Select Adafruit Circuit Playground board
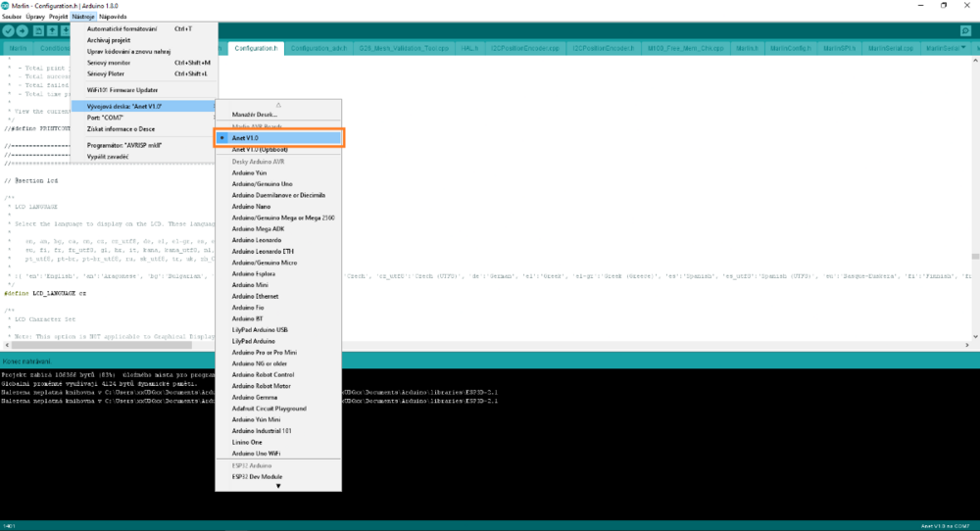This screenshot has height=531, width=980. pyautogui.click(x=278, y=410)
